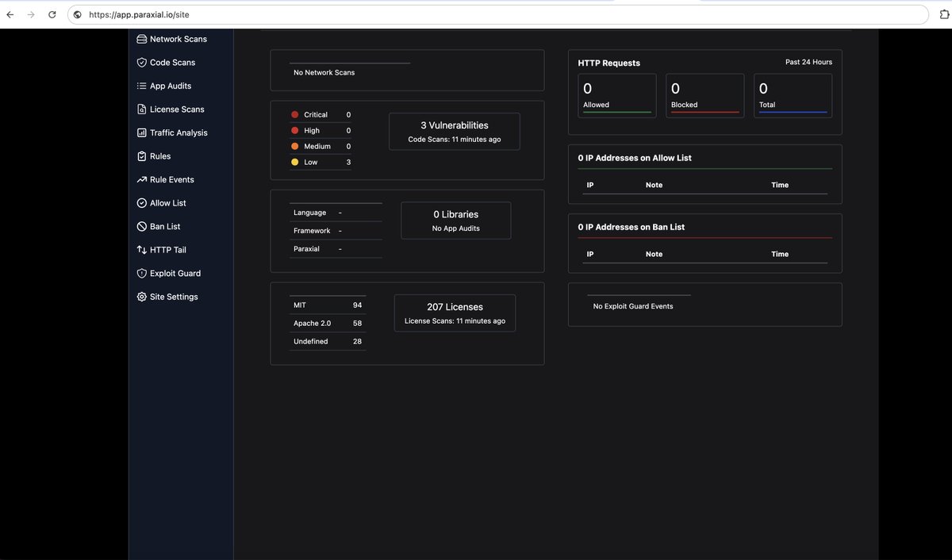Click the Allow List checkmark icon
Screen dimensions: 952x560
[x=141, y=202]
